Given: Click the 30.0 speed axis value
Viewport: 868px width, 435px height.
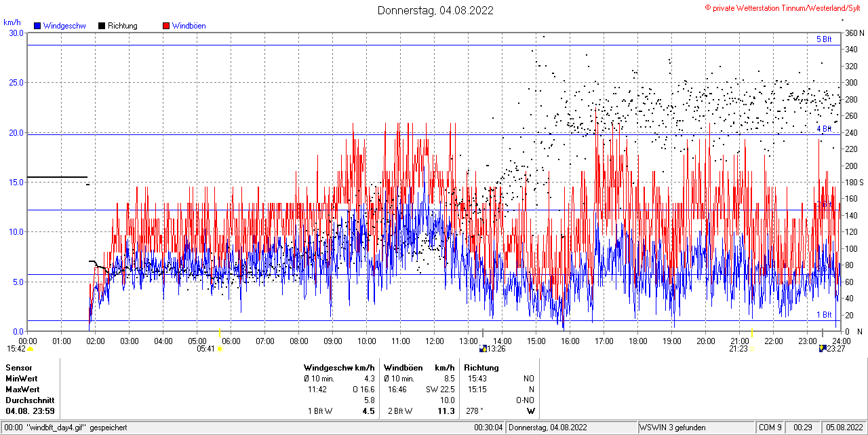Looking at the screenshot, I should [x=16, y=33].
